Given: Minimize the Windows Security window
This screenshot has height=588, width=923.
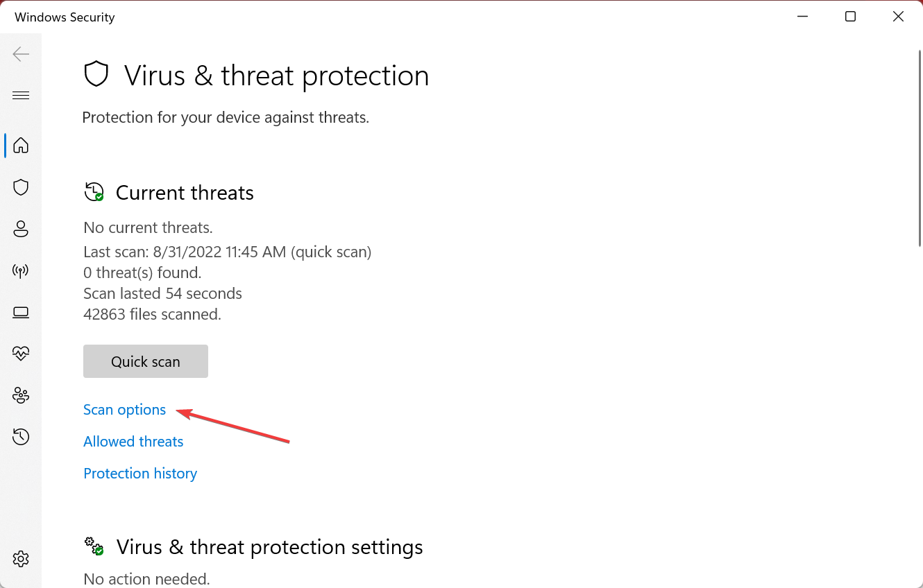Looking at the screenshot, I should click(x=803, y=17).
